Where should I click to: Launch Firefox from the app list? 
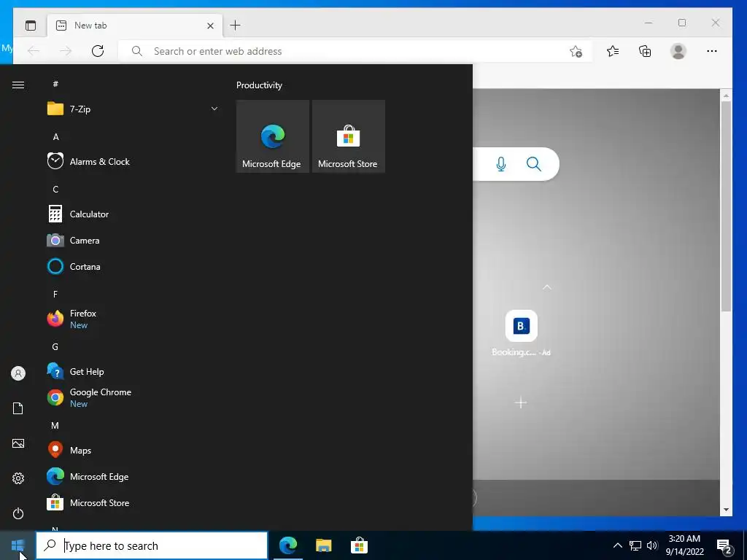(133, 319)
